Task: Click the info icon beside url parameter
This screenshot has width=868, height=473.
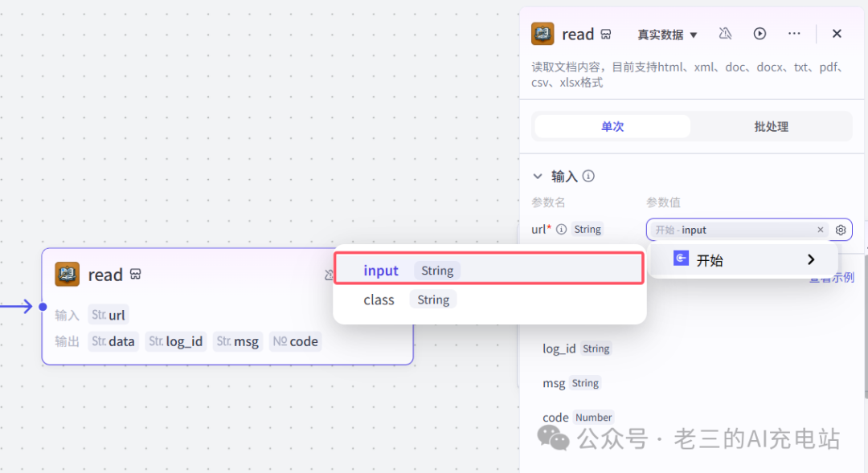Action: [561, 229]
